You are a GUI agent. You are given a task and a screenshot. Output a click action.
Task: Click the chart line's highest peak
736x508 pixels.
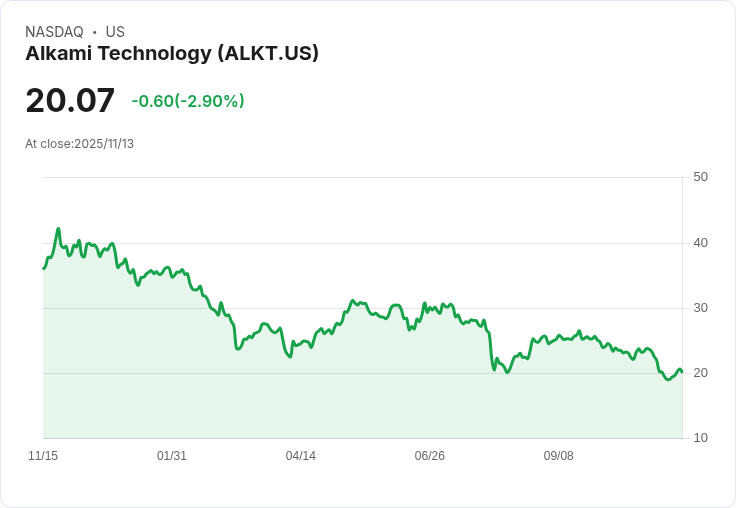click(x=58, y=229)
